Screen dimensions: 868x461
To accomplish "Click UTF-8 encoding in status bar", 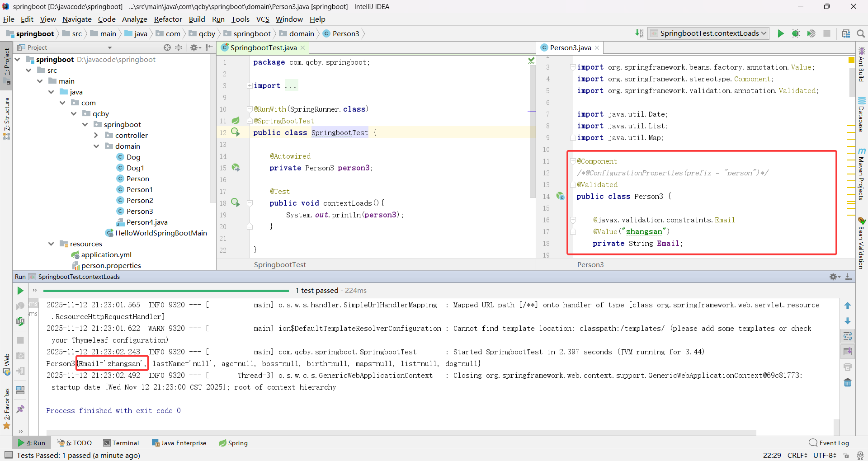I will (x=825, y=455).
